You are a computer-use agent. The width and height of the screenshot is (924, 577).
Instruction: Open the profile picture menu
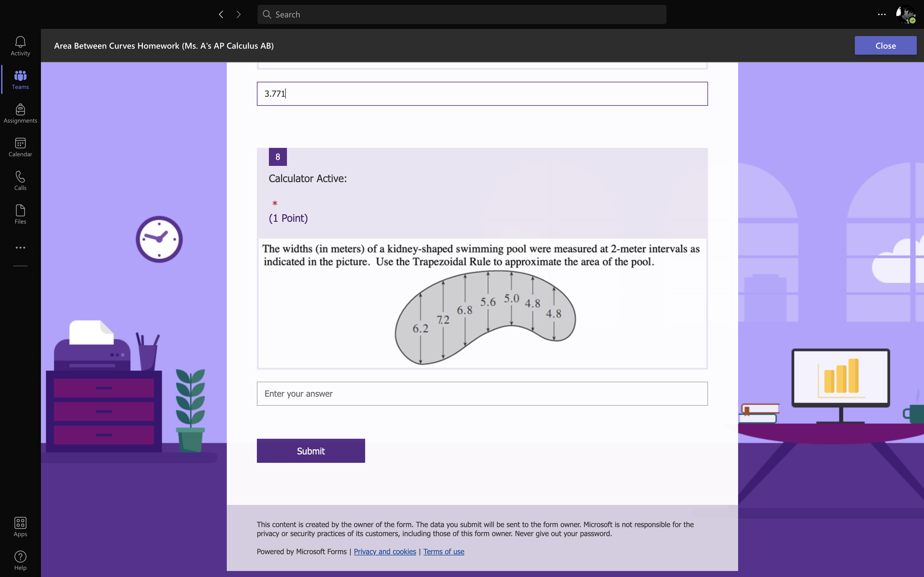(x=905, y=14)
